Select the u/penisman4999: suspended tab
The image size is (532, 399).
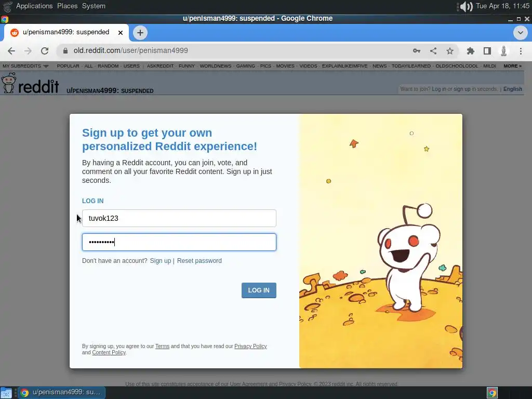[66, 32]
